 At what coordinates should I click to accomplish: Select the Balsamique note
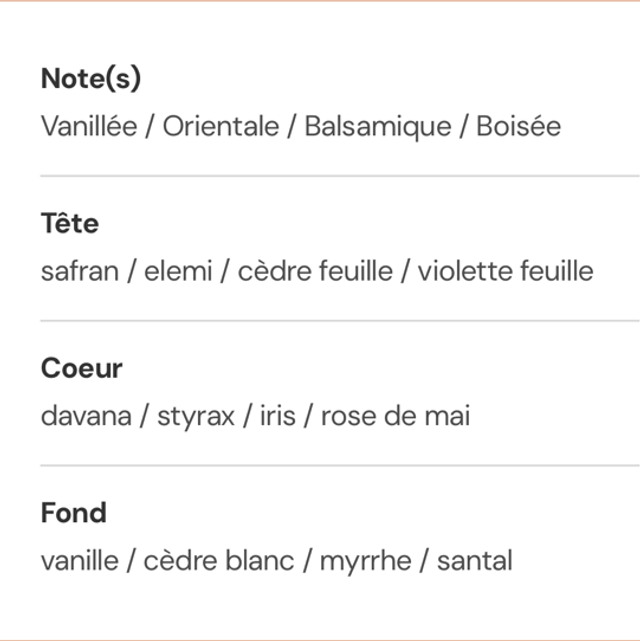(378, 127)
